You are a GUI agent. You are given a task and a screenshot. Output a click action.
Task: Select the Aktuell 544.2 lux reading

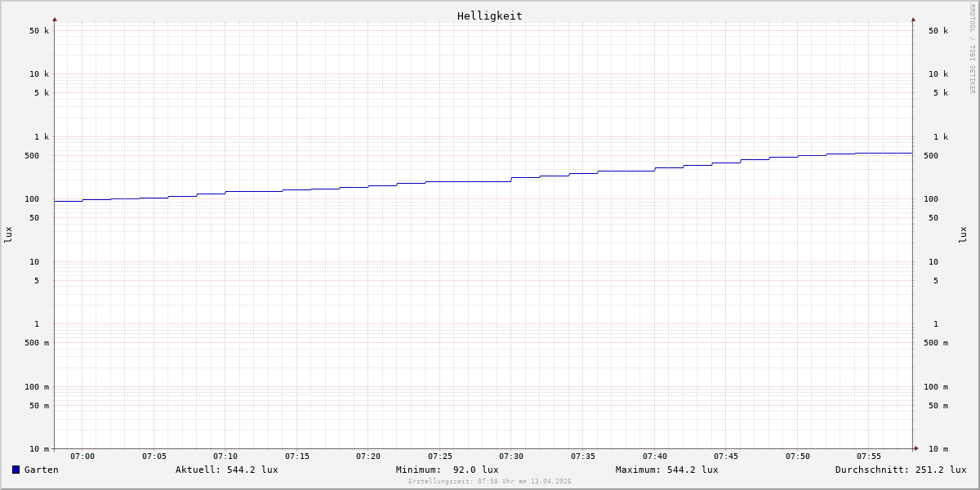pos(226,470)
